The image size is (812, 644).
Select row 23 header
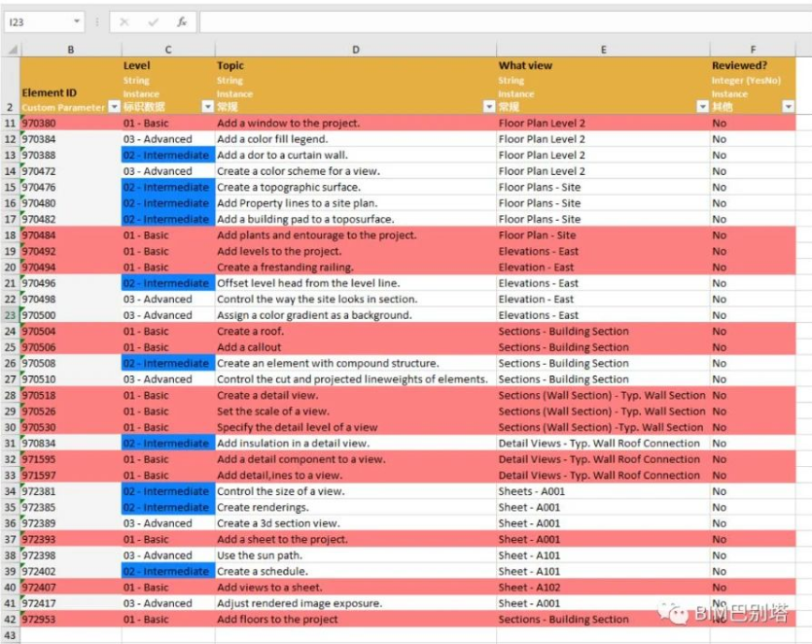pos(11,315)
